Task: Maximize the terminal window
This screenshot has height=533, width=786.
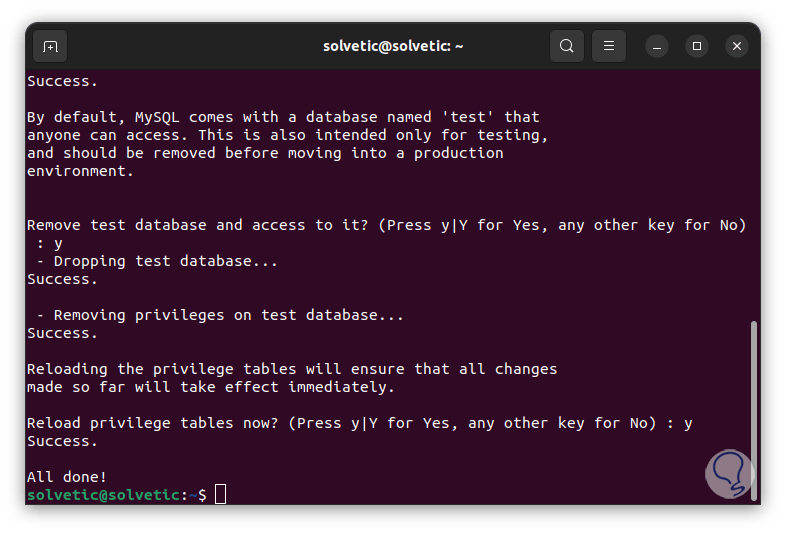Action: pyautogui.click(x=697, y=46)
